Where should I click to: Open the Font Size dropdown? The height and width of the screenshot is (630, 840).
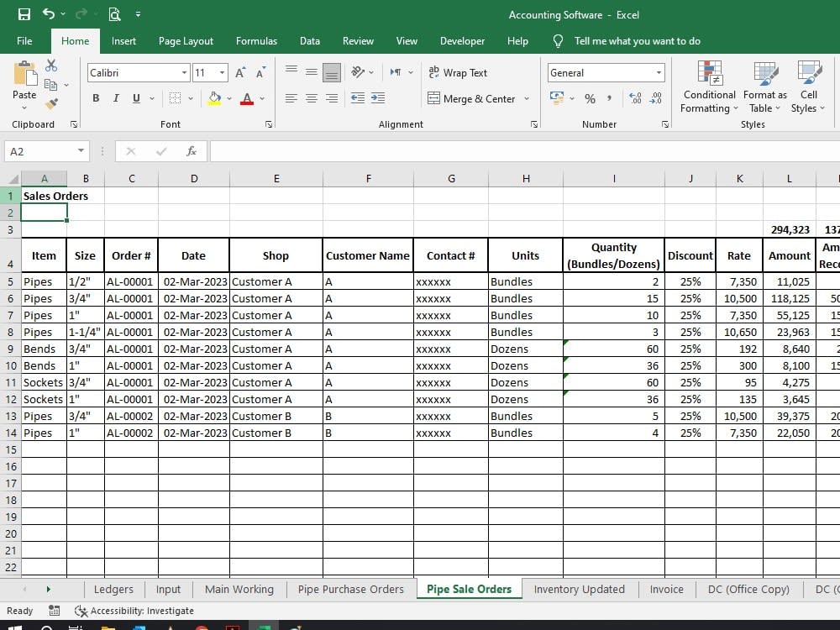tap(222, 72)
